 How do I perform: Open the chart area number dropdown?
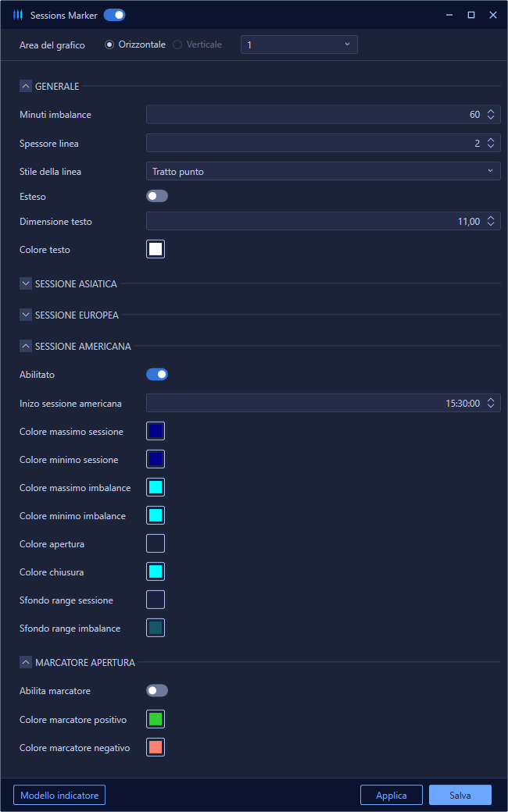299,45
